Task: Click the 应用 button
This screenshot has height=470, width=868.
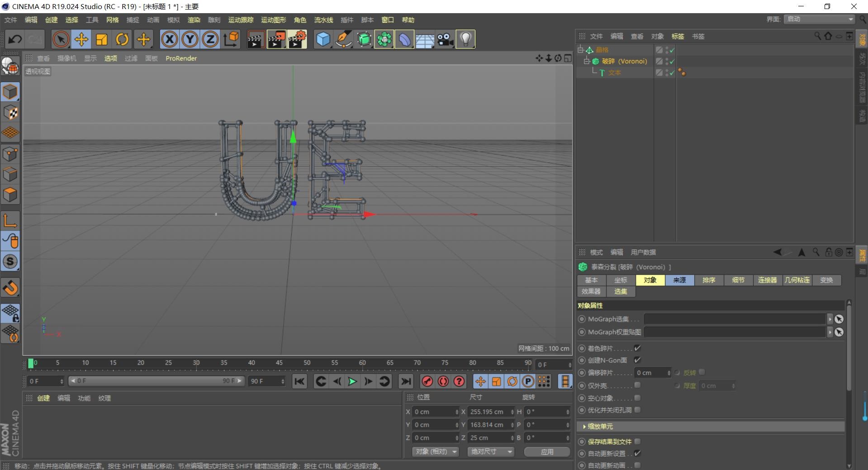Action: point(547,451)
